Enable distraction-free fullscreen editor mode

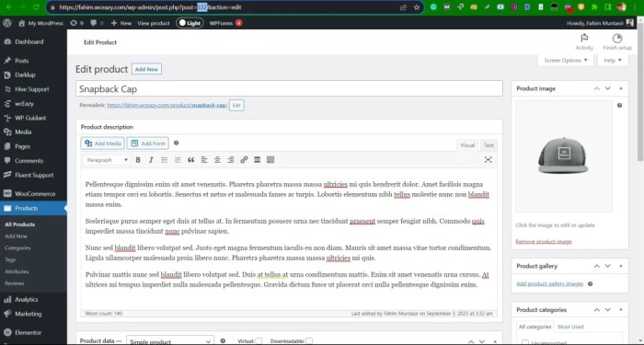tap(488, 160)
